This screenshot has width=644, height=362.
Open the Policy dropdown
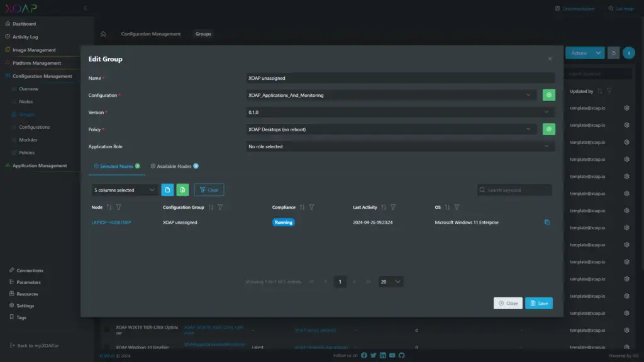pos(391,129)
